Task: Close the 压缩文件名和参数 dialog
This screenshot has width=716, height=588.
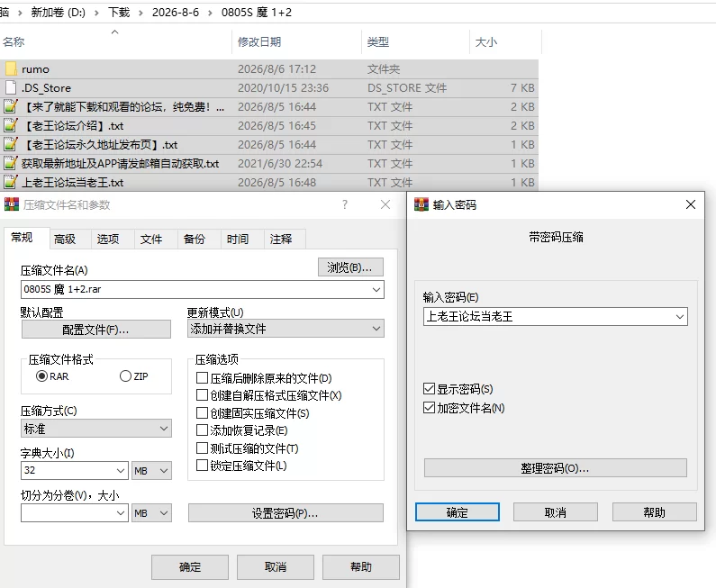Action: [x=385, y=204]
